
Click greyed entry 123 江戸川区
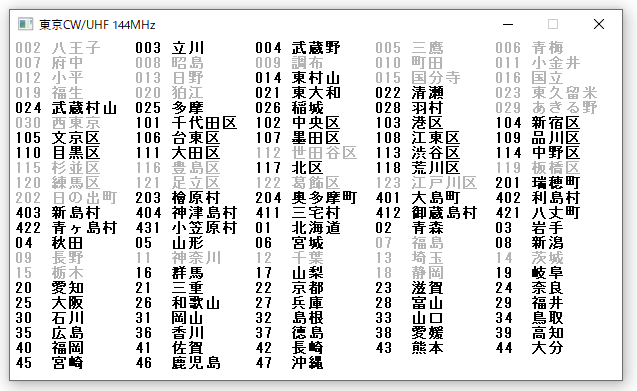426,183
